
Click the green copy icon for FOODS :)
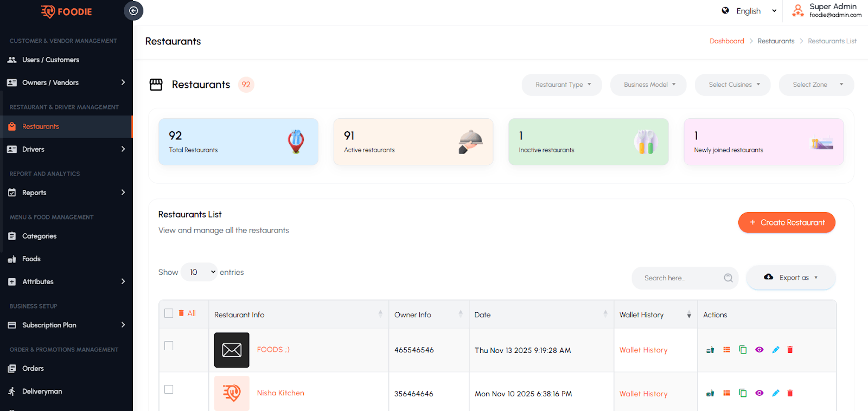coord(743,350)
